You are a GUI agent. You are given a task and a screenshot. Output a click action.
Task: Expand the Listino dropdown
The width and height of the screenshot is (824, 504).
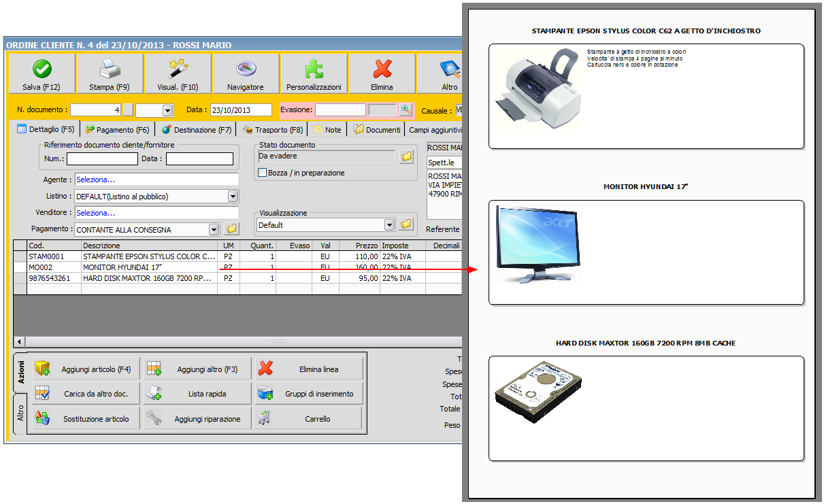coord(233,197)
